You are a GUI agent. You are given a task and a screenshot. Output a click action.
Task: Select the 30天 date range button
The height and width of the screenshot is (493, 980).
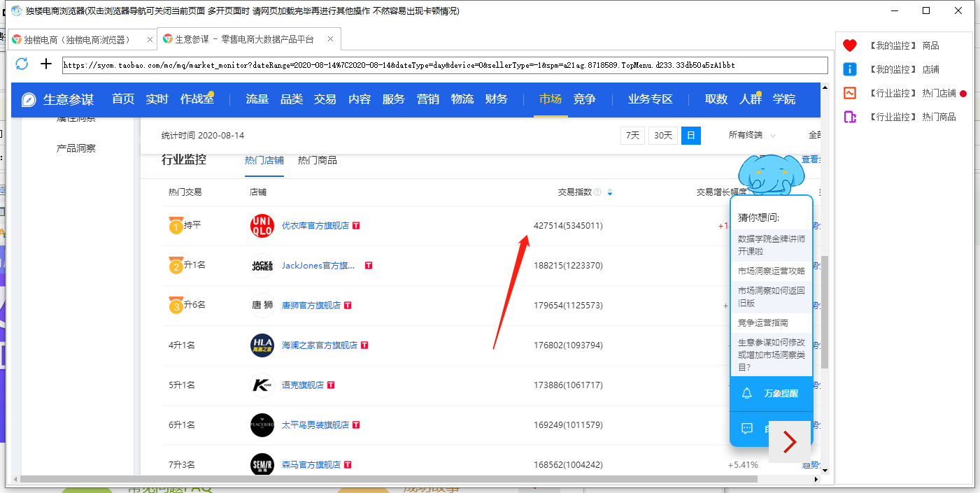coord(662,135)
